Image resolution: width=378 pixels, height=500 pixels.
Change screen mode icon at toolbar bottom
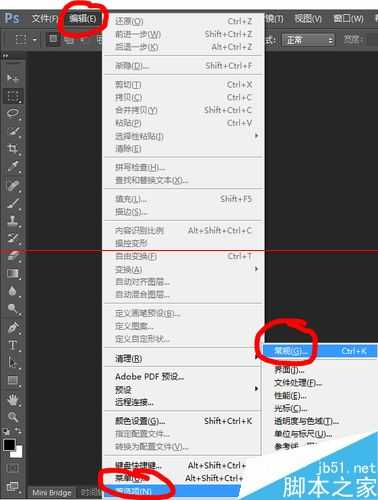coord(13,486)
